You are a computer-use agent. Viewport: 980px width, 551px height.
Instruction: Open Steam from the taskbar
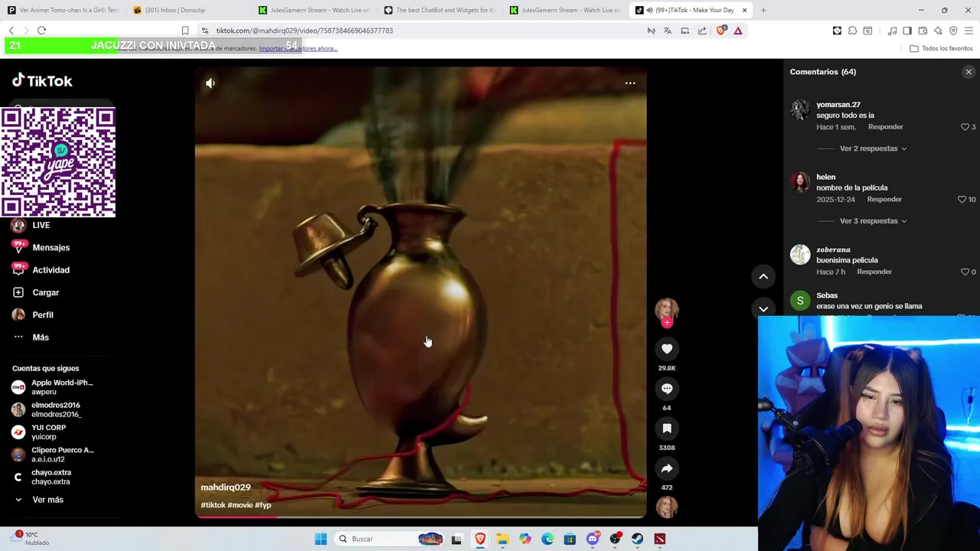pos(637,539)
